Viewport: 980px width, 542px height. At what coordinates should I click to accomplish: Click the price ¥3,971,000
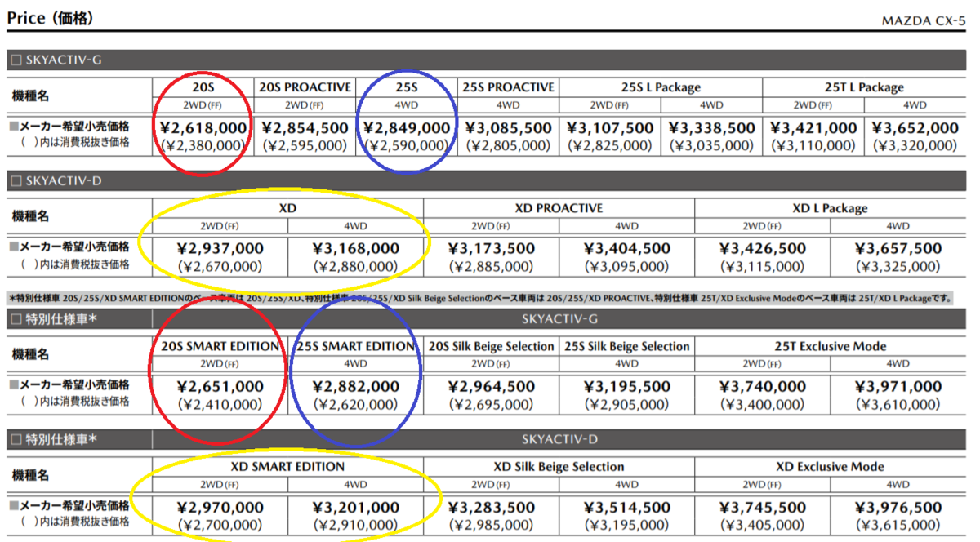pyautogui.click(x=898, y=387)
